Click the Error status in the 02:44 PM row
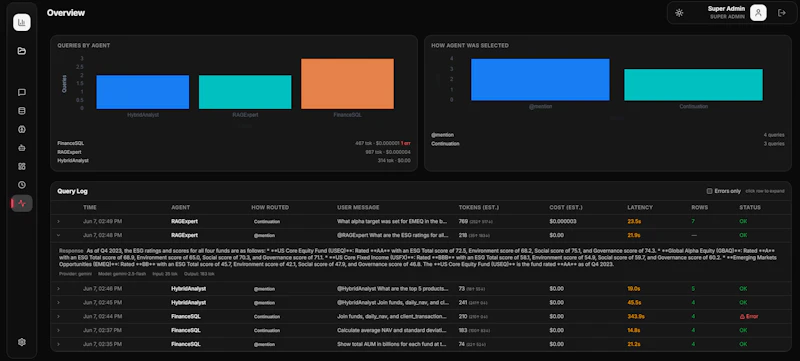 (749, 316)
